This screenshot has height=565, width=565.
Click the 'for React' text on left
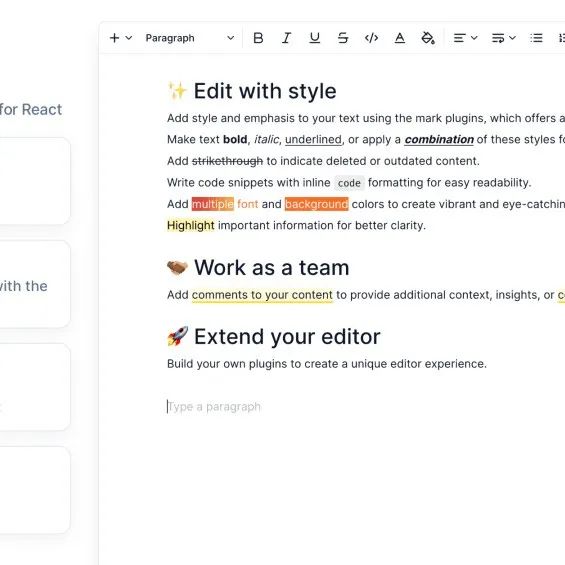click(x=31, y=110)
